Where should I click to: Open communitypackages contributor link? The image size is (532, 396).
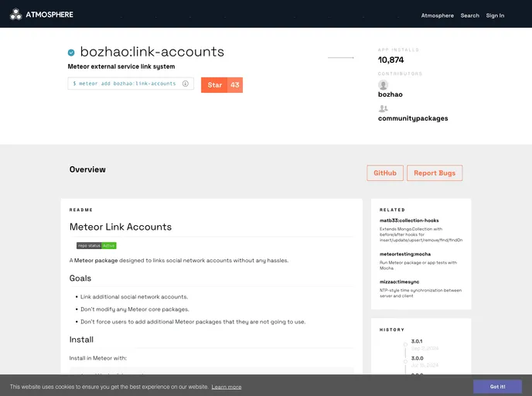(413, 118)
